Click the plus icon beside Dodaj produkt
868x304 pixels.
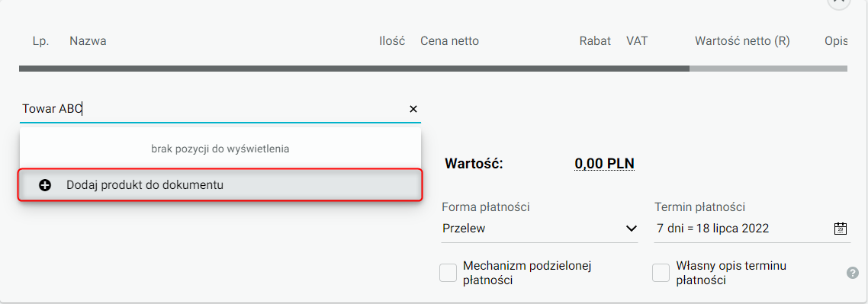[x=45, y=186]
